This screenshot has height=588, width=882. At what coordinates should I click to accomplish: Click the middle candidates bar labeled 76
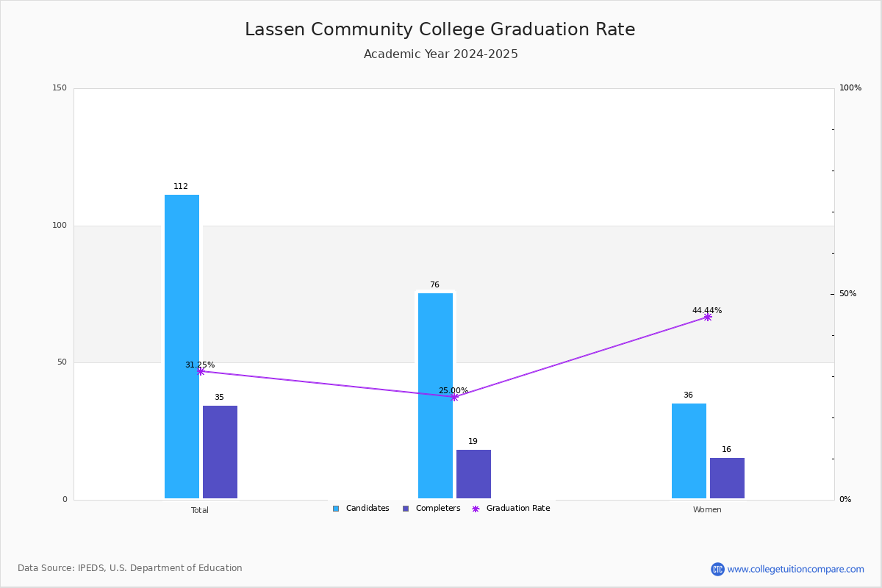coord(435,396)
